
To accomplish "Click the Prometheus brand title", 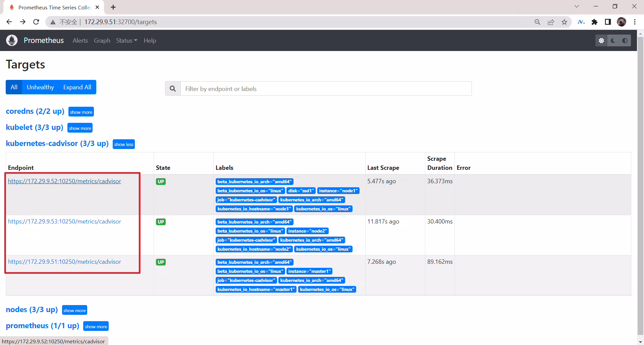I will [44, 40].
